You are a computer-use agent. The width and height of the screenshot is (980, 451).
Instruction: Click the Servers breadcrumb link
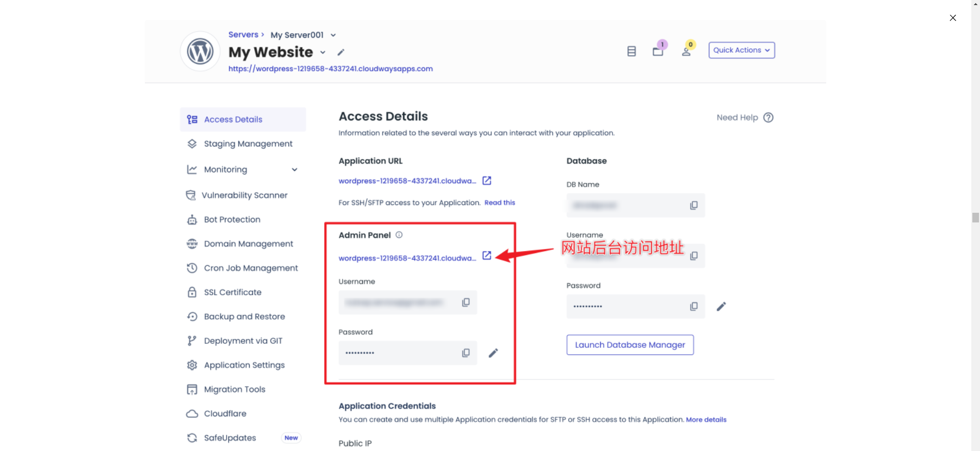click(243, 35)
